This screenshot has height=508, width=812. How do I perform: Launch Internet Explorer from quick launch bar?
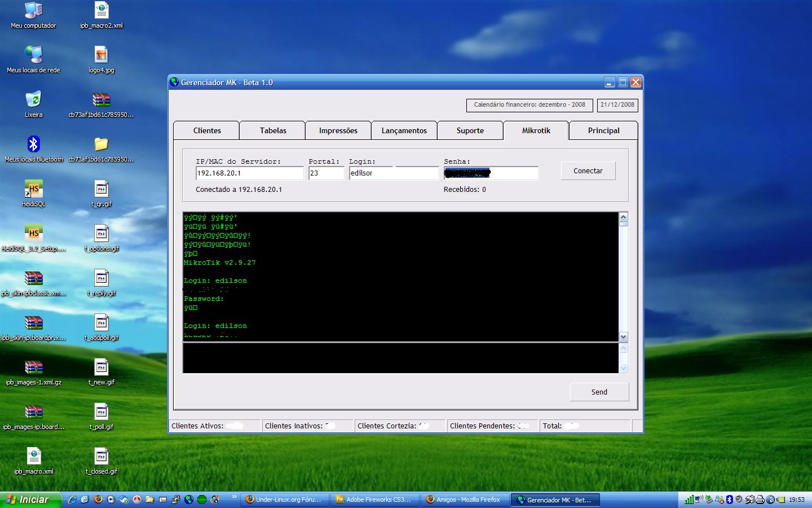[72, 500]
